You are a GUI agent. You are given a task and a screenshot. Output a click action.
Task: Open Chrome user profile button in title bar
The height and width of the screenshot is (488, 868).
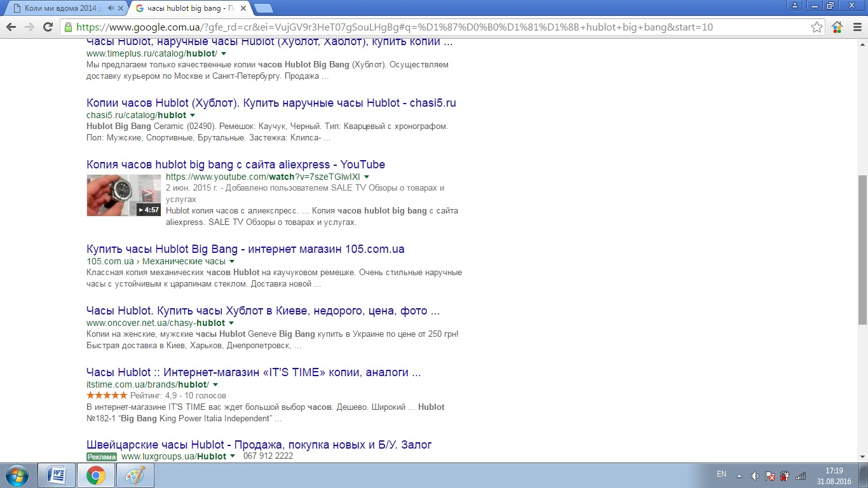pos(795,5)
